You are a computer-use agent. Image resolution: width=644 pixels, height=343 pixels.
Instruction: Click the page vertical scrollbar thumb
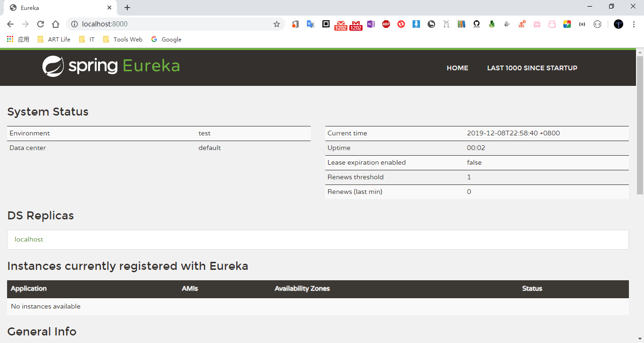[640, 125]
